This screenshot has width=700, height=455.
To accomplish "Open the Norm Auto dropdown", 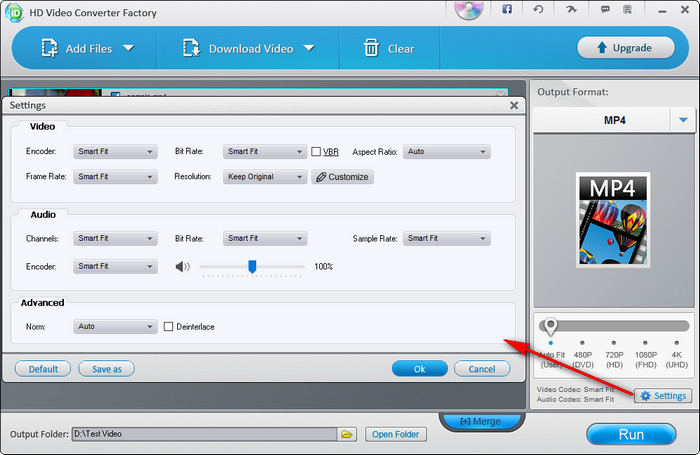I will [115, 327].
